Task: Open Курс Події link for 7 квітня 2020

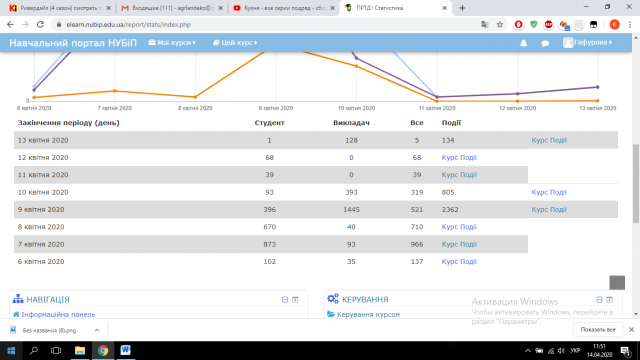Action: coord(459,244)
